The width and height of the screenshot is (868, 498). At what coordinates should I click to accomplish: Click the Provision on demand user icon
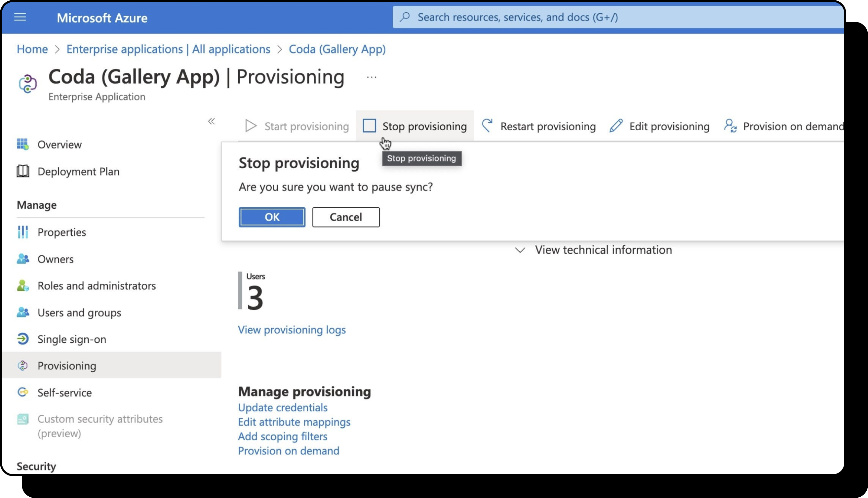(730, 126)
